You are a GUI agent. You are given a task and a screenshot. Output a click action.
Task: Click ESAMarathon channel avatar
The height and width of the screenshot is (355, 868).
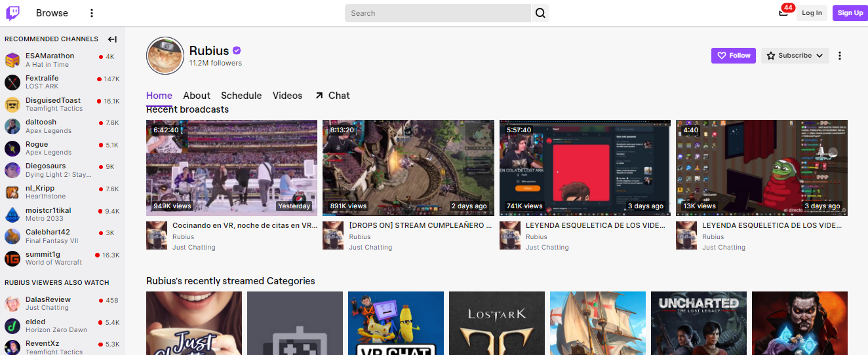tap(12, 60)
